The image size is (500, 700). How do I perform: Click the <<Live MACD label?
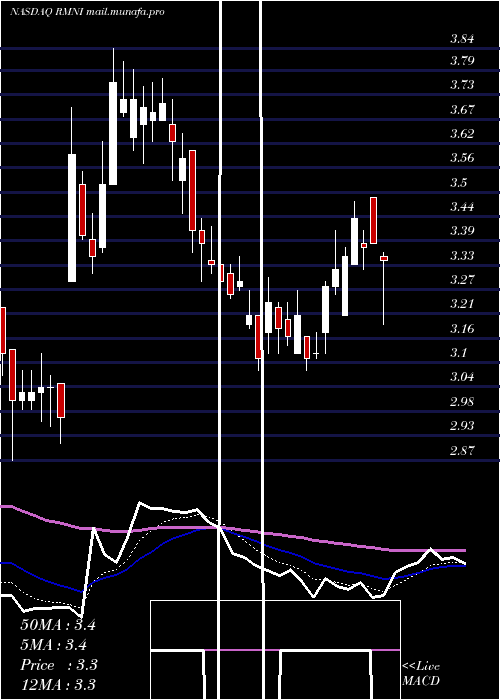[421, 674]
